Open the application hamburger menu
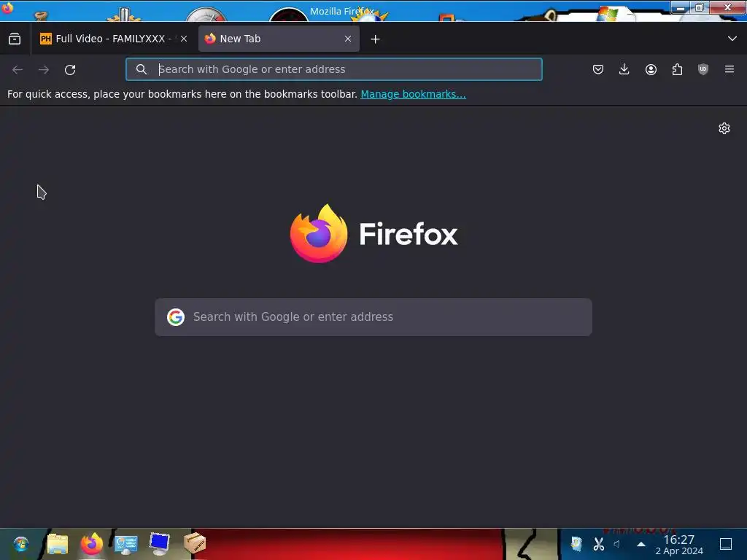The width and height of the screenshot is (747, 560). pos(729,69)
